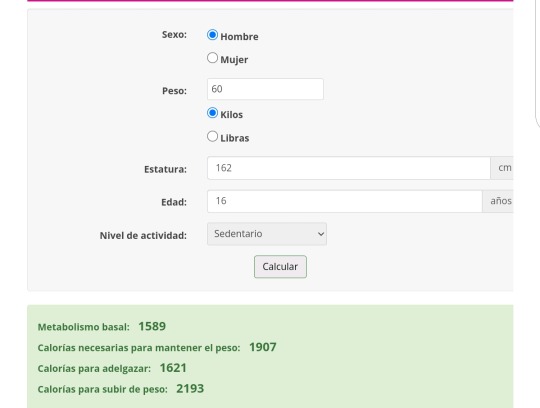Focus the Estatura input field
This screenshot has width=540, height=408.
pos(349,168)
